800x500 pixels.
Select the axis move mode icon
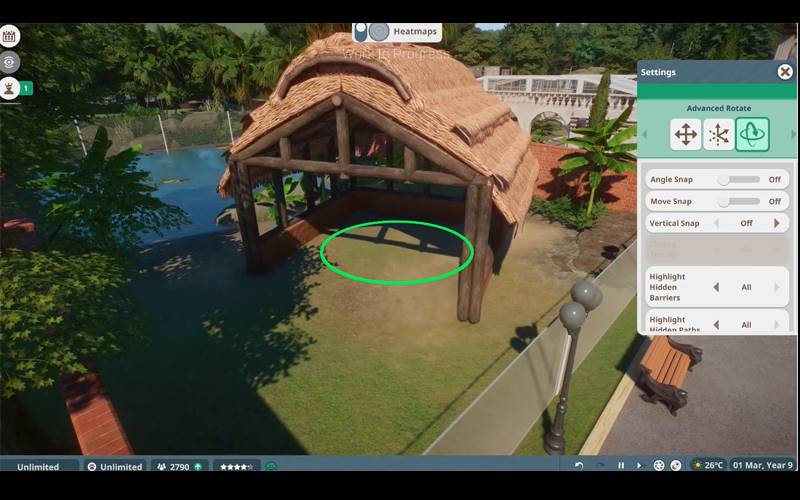pos(718,135)
